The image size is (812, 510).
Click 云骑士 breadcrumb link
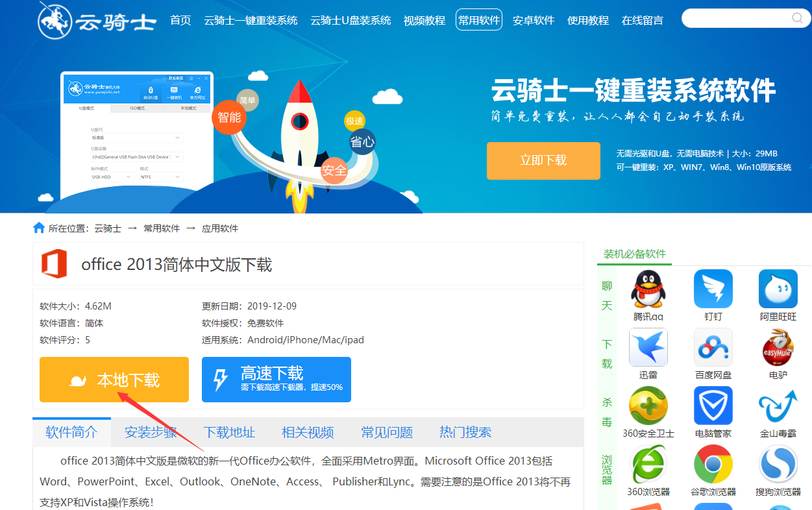coord(108,228)
